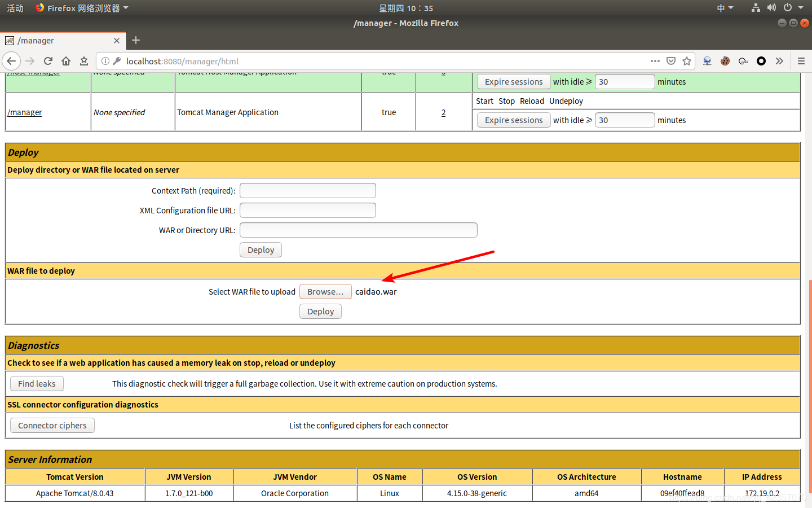Reload the current page

point(48,61)
